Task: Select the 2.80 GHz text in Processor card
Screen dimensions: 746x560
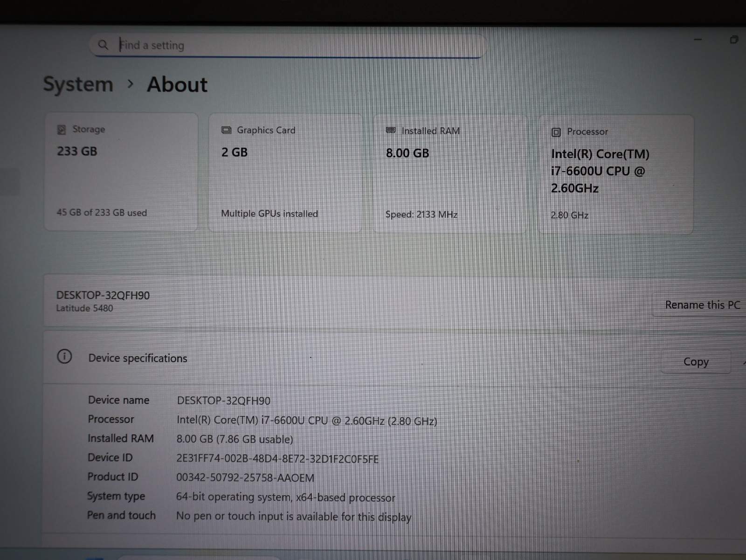Action: pos(569,215)
